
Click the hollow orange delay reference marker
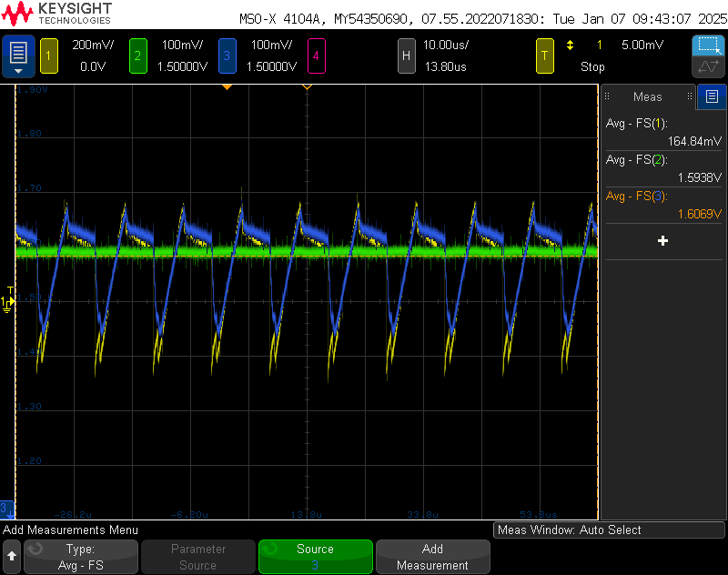(x=307, y=87)
